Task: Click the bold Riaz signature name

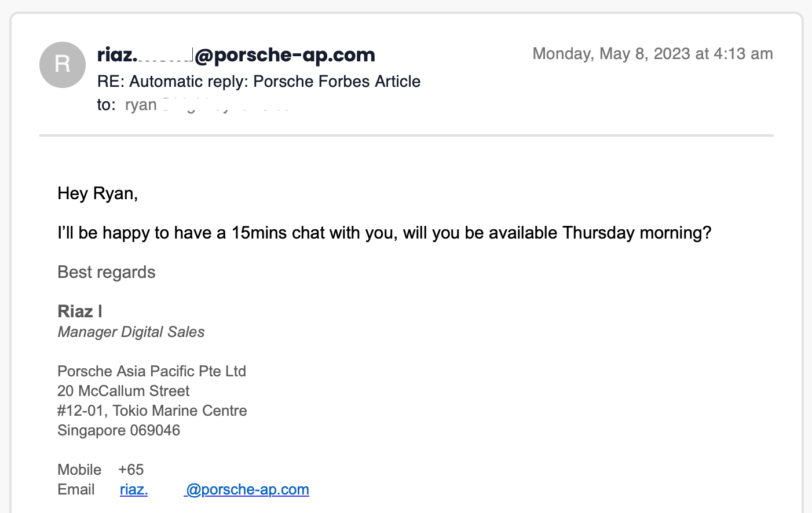Action: [x=80, y=312]
